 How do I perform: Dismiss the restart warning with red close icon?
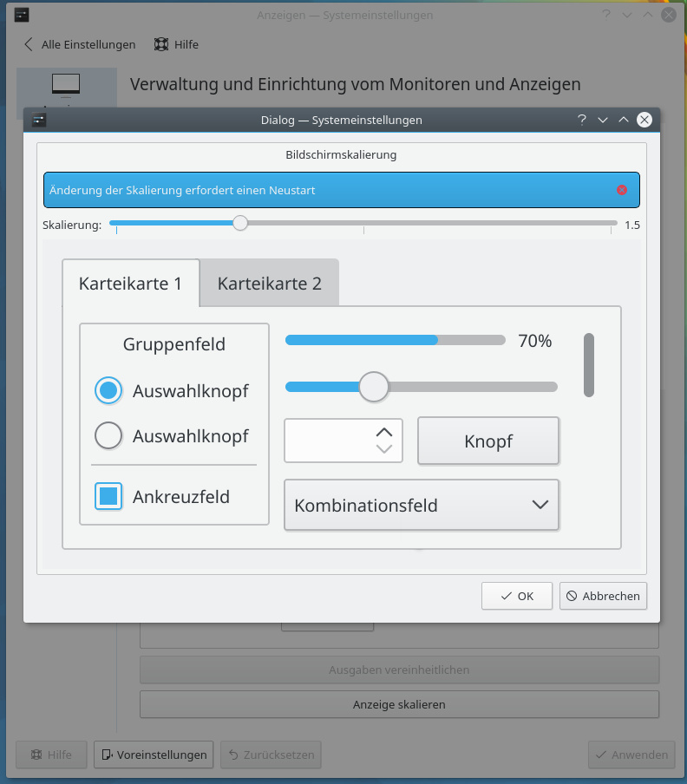tap(621, 190)
